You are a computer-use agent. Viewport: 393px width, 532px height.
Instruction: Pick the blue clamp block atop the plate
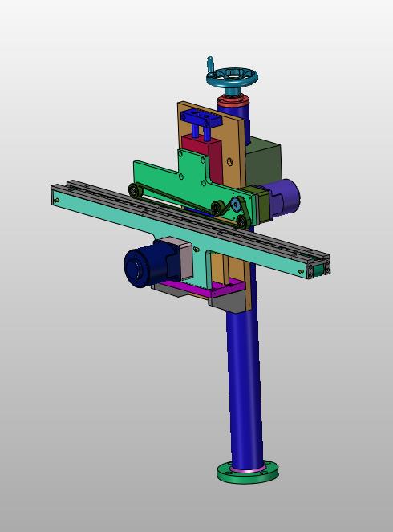click(x=201, y=119)
